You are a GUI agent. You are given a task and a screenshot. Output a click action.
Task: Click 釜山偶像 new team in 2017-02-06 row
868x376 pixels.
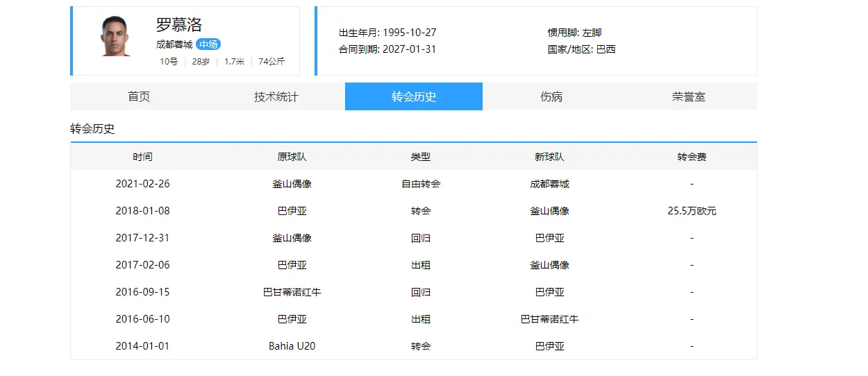549,265
